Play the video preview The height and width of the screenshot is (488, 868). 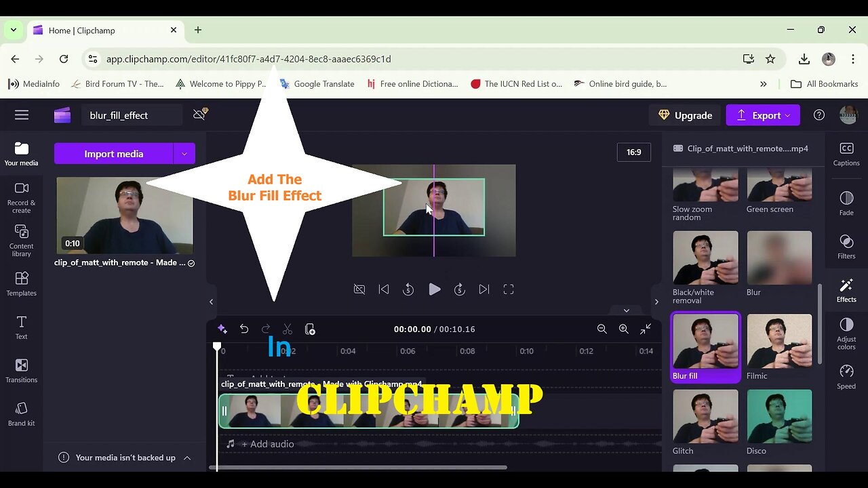435,289
